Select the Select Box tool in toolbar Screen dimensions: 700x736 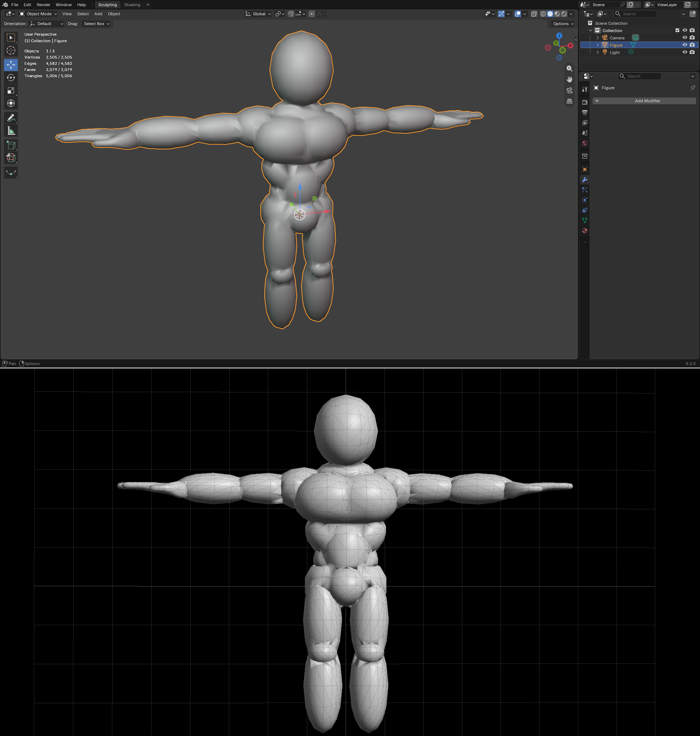(11, 38)
